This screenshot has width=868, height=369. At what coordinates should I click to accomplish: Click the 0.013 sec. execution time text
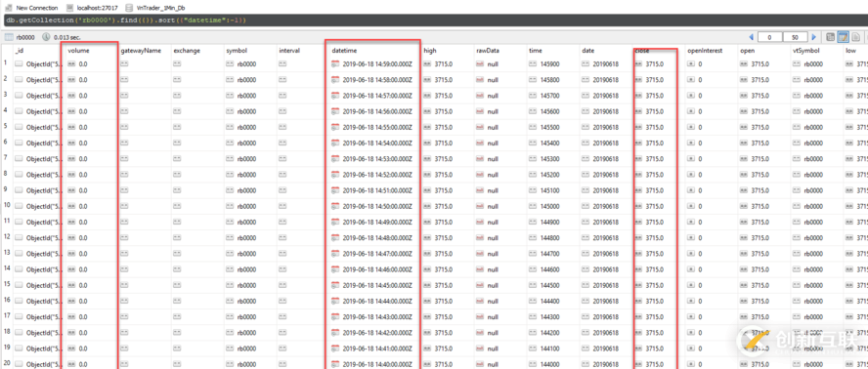[67, 37]
